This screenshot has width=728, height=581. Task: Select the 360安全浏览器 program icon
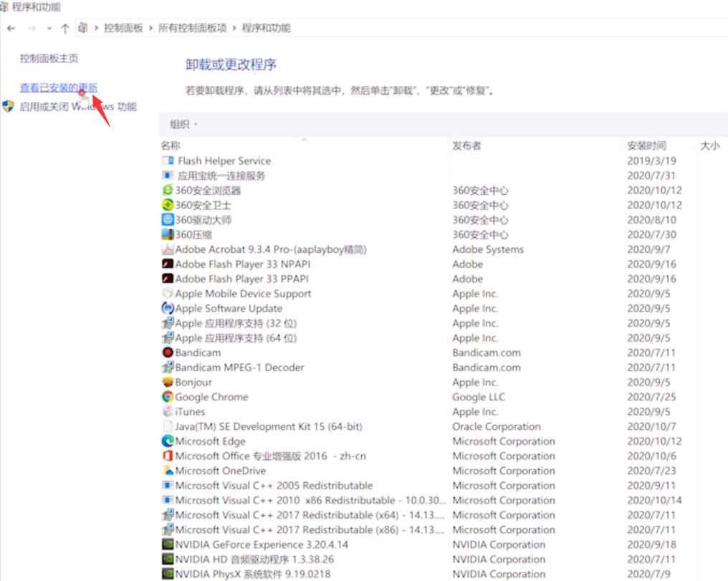[167, 191]
